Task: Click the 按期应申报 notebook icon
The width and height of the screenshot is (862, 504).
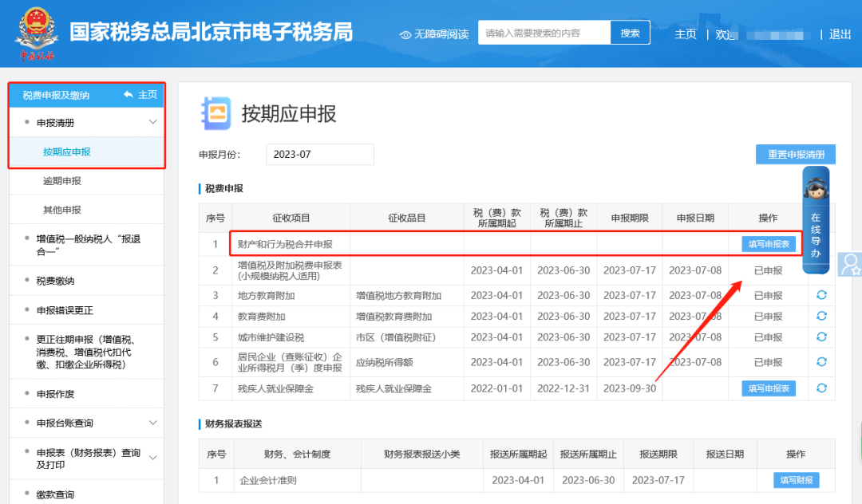Action: 216,114
